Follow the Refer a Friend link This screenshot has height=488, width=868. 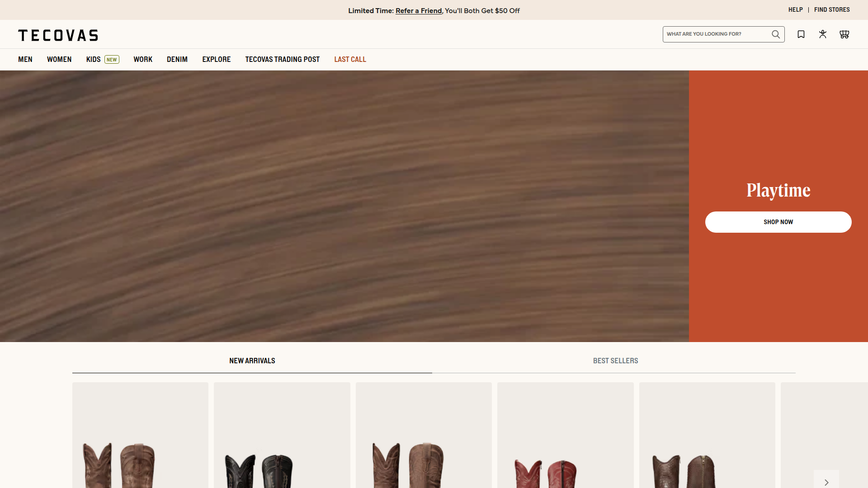(419, 11)
